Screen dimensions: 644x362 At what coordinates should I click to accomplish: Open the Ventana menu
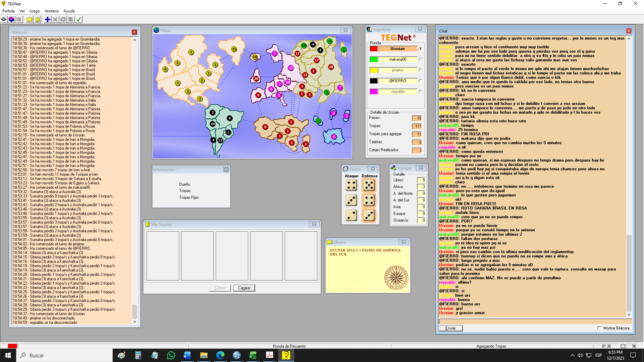point(51,11)
